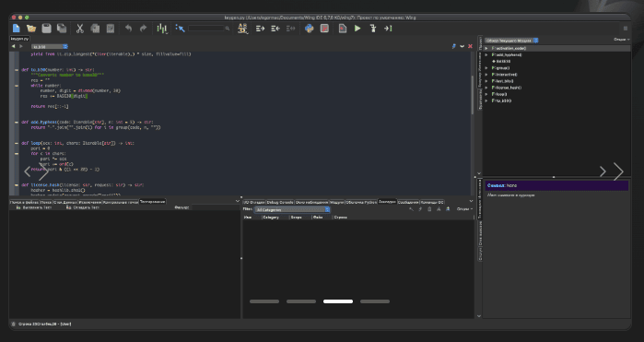Redo the last undone edit
This screenshot has width=644, height=342.
click(144, 29)
